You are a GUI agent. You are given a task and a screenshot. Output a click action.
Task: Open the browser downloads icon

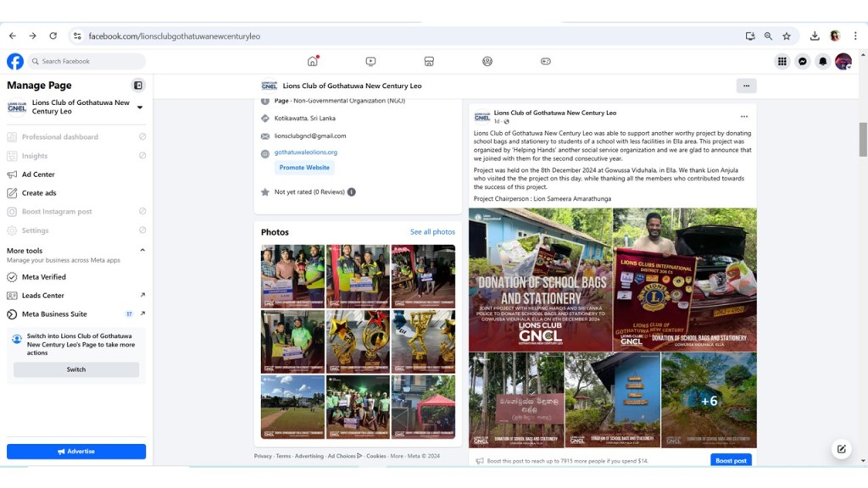coord(815,36)
